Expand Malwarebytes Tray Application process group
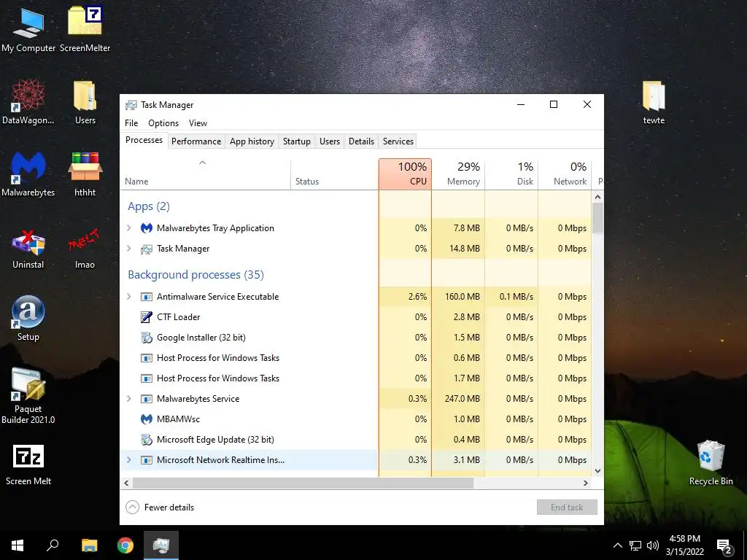 [128, 228]
